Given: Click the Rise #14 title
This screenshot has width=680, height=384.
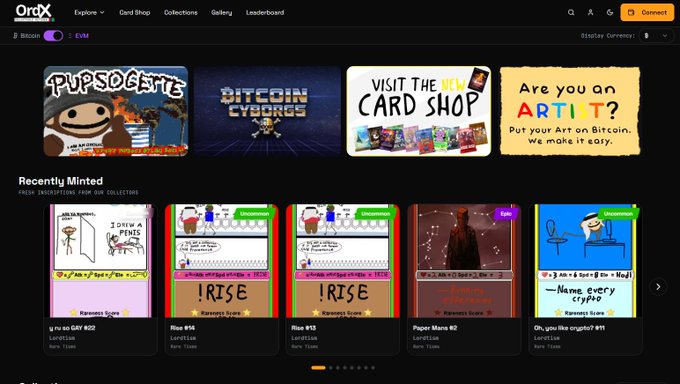Looking at the screenshot, I should (183, 328).
